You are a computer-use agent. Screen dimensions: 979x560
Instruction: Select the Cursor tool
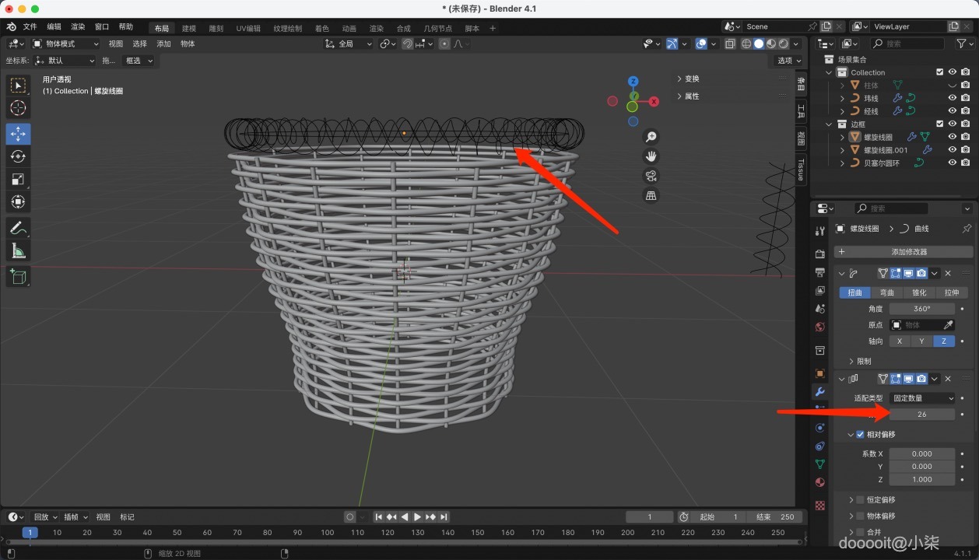[x=18, y=108]
